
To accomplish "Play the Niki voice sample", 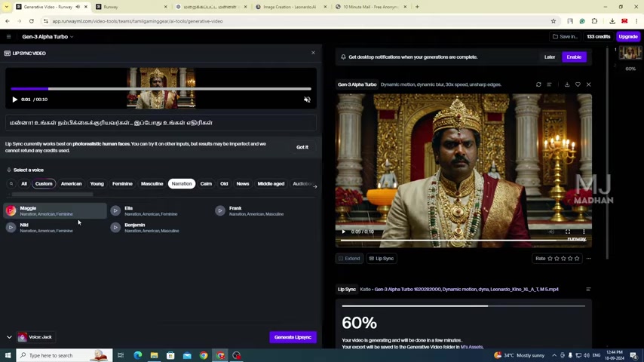I will 11,227.
